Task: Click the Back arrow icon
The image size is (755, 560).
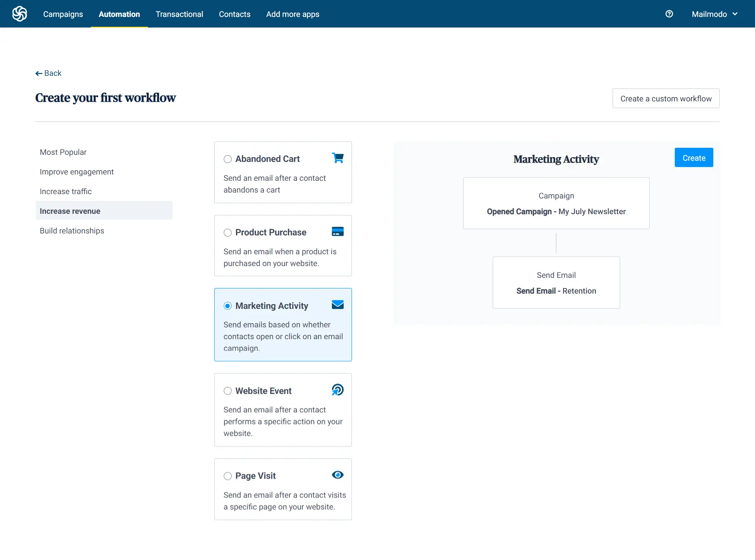Action: coord(39,73)
